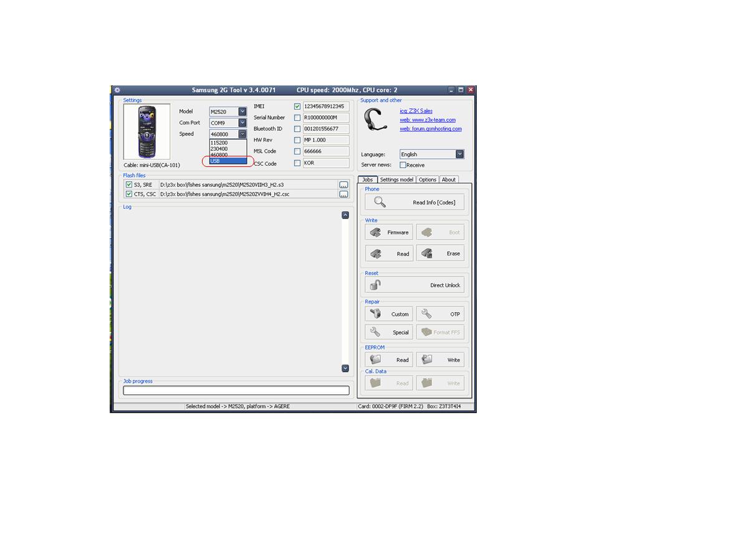
Task: Open the Model dropdown
Action: [x=242, y=112]
